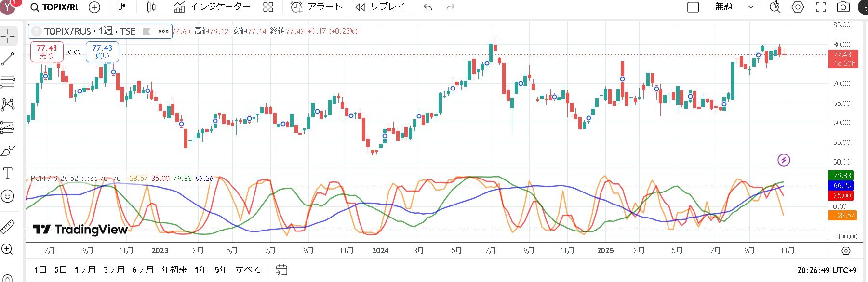This screenshot has width=868, height=282.
Task: Select the 1年 time range tab
Action: (x=201, y=269)
